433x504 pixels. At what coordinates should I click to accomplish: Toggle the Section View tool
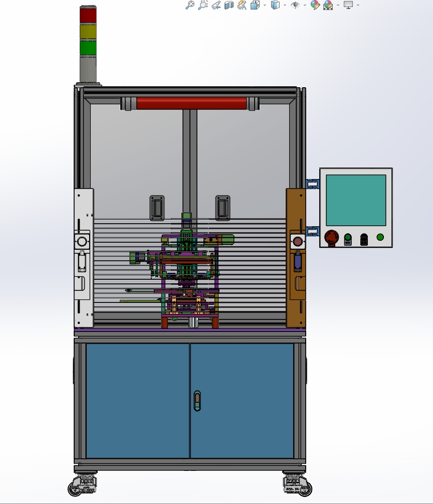[229, 5]
